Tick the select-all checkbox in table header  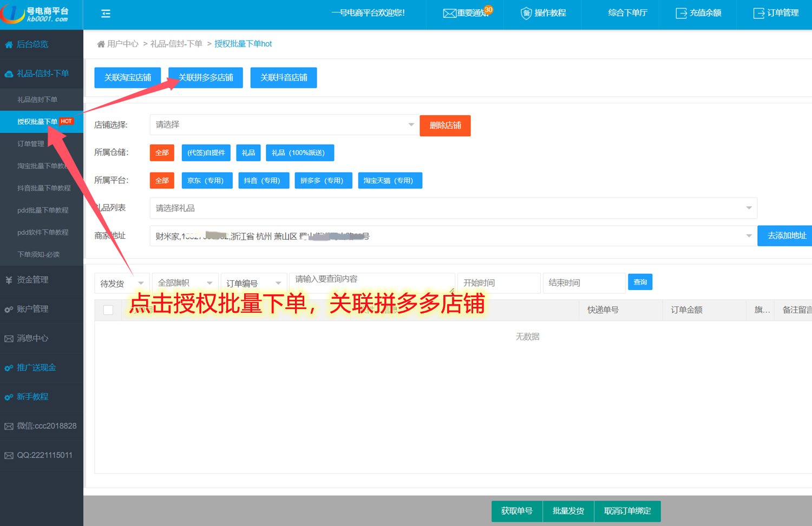(108, 310)
